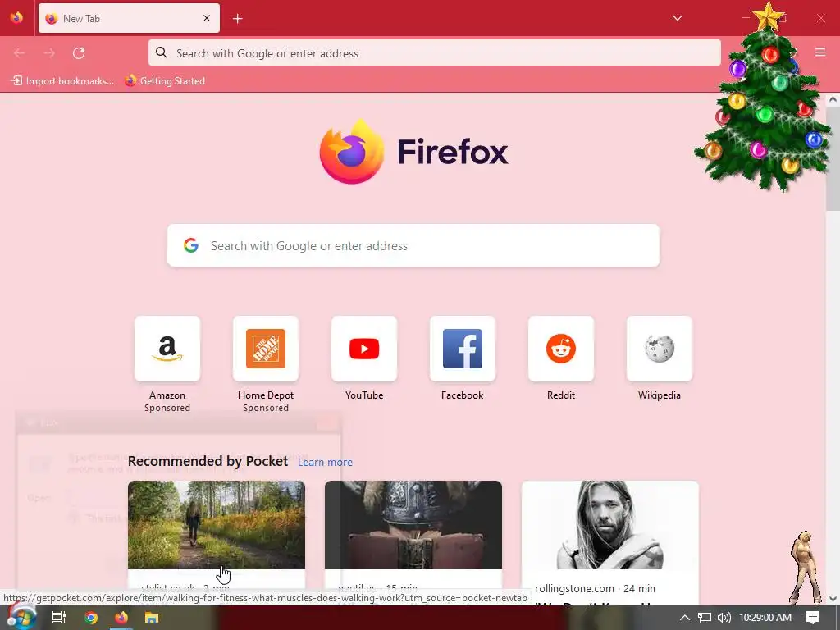This screenshot has height=630, width=840.
Task: Open the rollingstone.com article thumbnail
Action: (610, 525)
